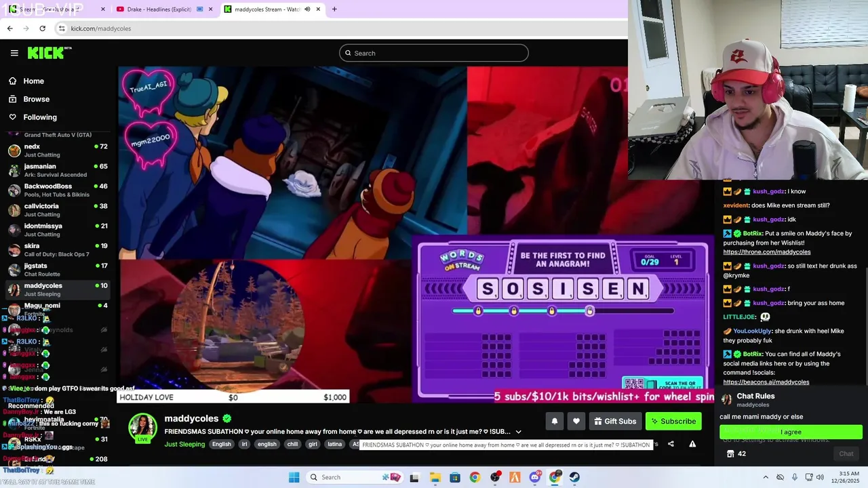Viewport: 868px width, 488px height.
Task: Click microphone icon in system tray
Action: tap(794, 477)
